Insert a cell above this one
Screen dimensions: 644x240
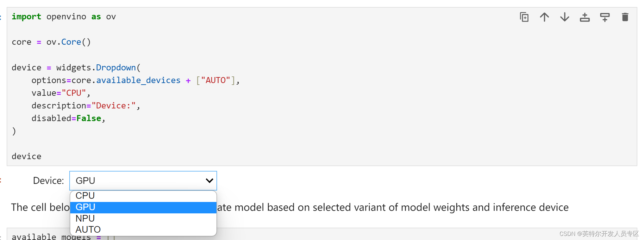(585, 17)
